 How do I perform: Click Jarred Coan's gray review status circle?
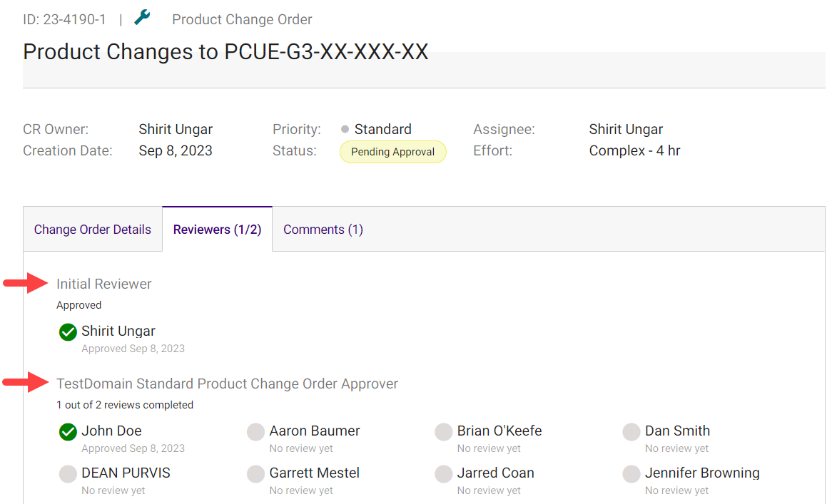(x=444, y=473)
